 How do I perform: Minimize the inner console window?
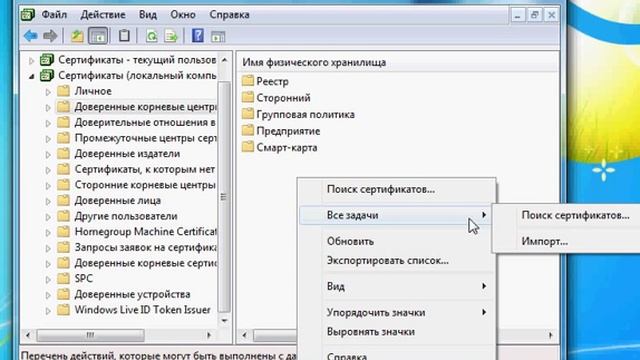[x=518, y=16]
